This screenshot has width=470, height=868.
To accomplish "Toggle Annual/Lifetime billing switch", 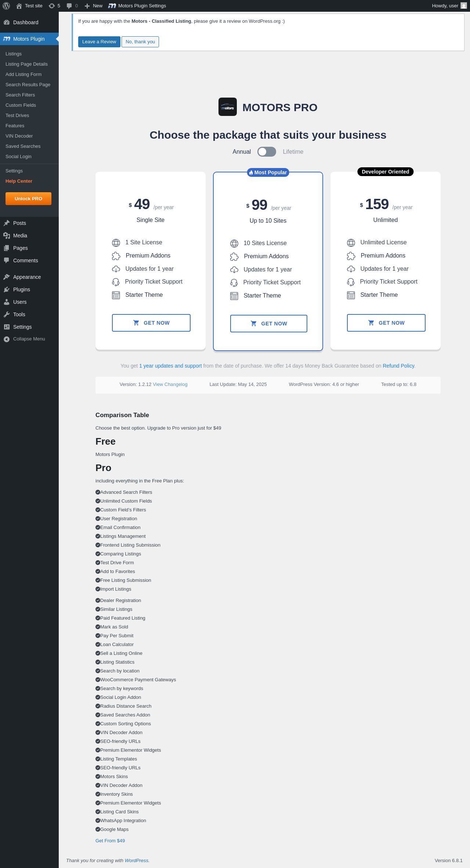I will pyautogui.click(x=267, y=152).
